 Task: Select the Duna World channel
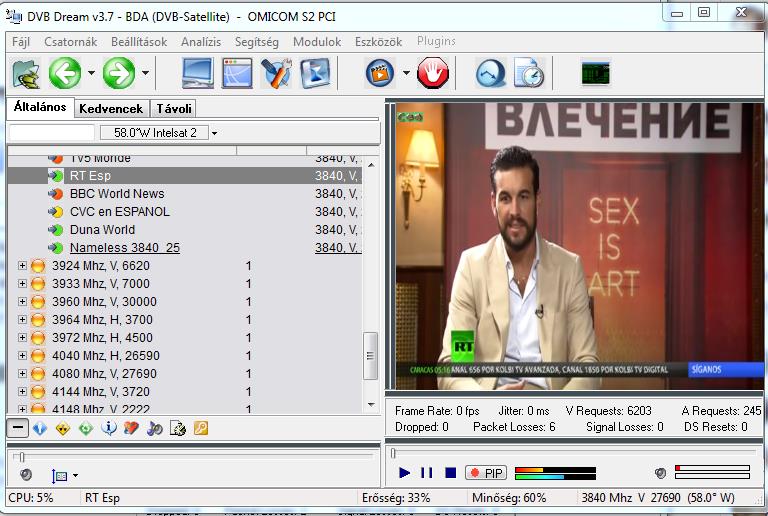pos(102,230)
